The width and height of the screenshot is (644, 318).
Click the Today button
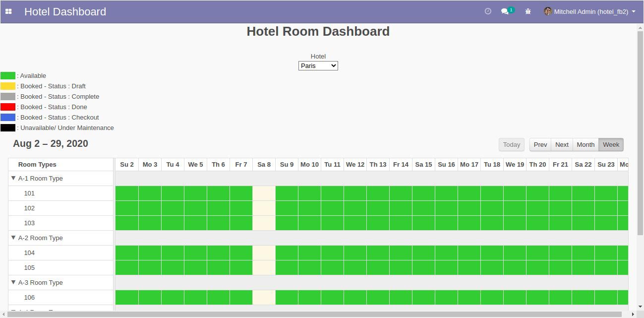(x=512, y=144)
